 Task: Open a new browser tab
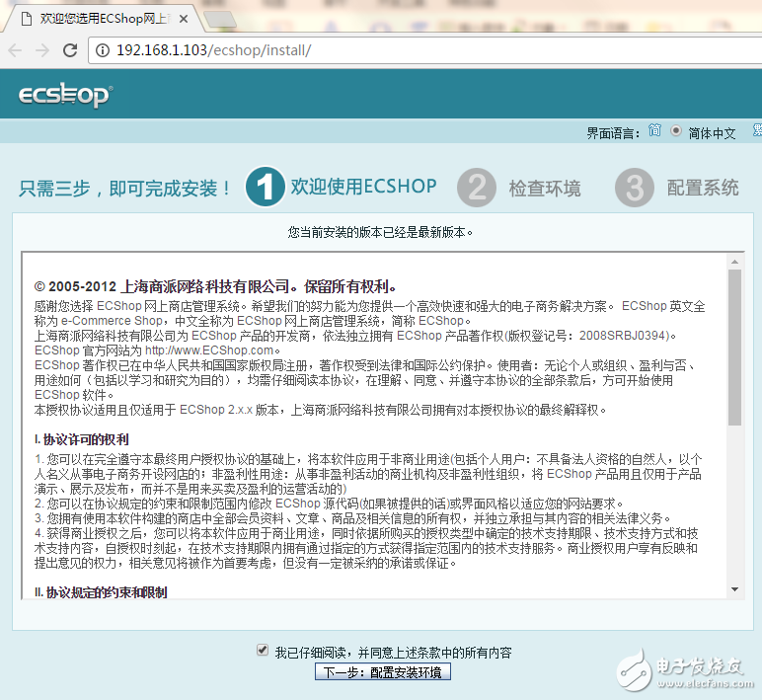coord(219,18)
